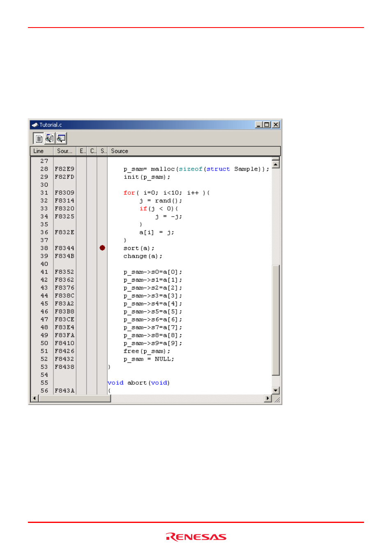The width and height of the screenshot is (392, 555).
Task: Click the Tutorial.c window title icon
Action: coord(35,125)
